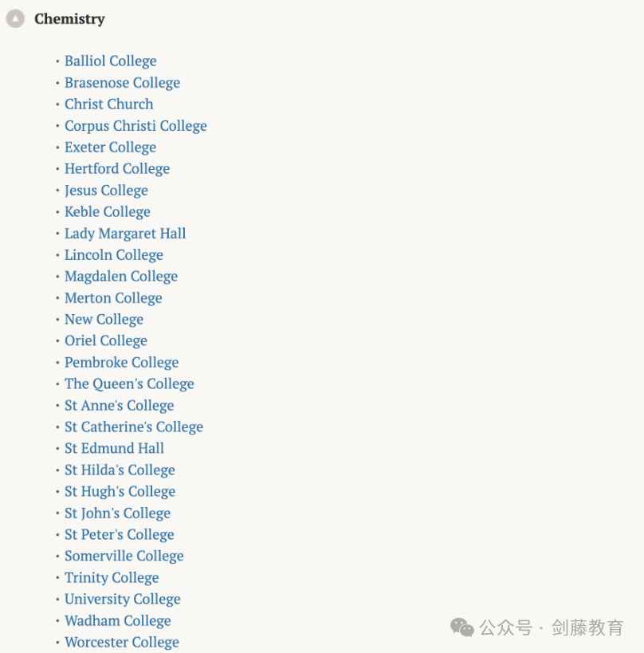The image size is (644, 653).
Task: Open Hertford College link
Action: tap(117, 169)
